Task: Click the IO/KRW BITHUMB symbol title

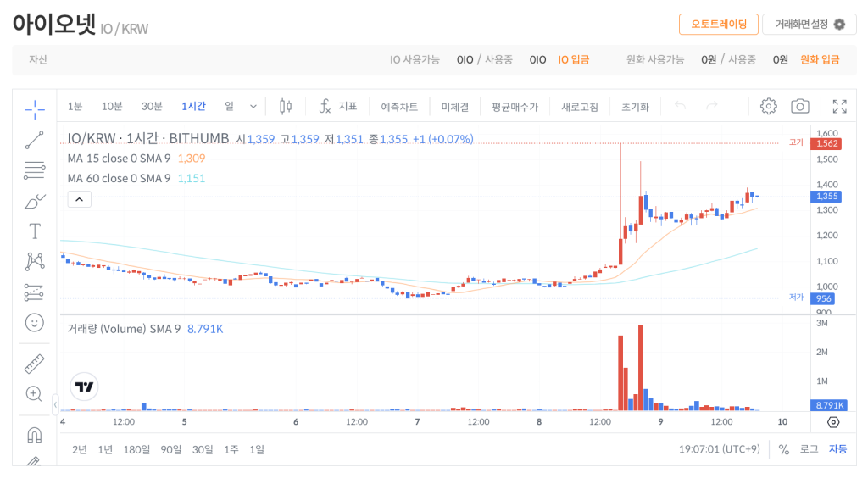Action: click(148, 138)
